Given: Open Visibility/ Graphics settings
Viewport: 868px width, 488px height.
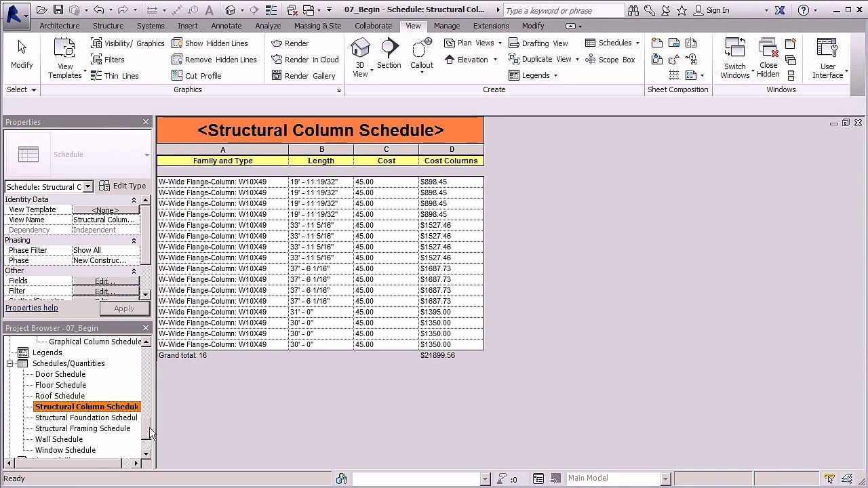Looking at the screenshot, I should point(127,43).
